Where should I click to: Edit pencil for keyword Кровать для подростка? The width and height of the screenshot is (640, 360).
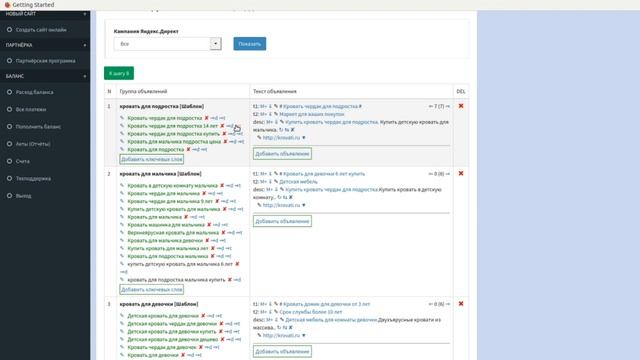coord(122,149)
